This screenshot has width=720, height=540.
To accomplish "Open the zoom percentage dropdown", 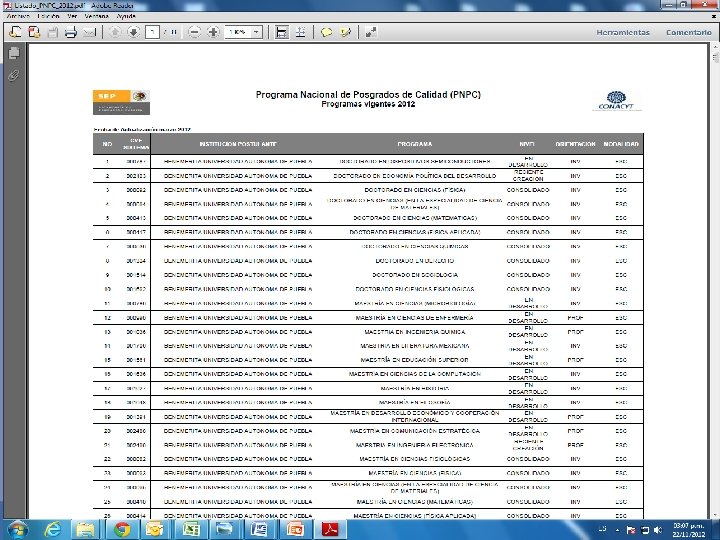I will pos(257,32).
